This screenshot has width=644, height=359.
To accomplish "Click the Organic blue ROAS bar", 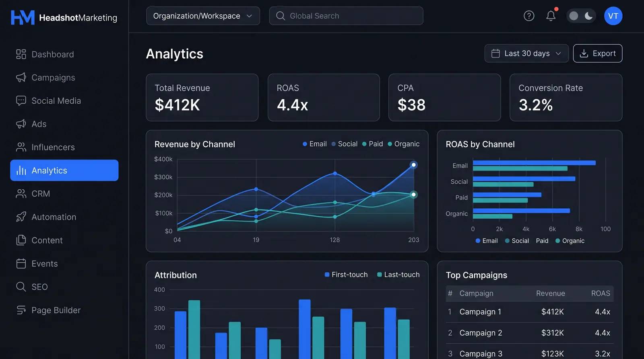I will (521, 211).
